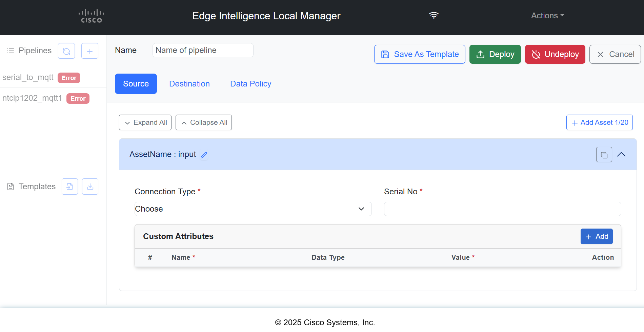Deploy the pipeline
The width and height of the screenshot is (644, 332).
click(x=495, y=54)
